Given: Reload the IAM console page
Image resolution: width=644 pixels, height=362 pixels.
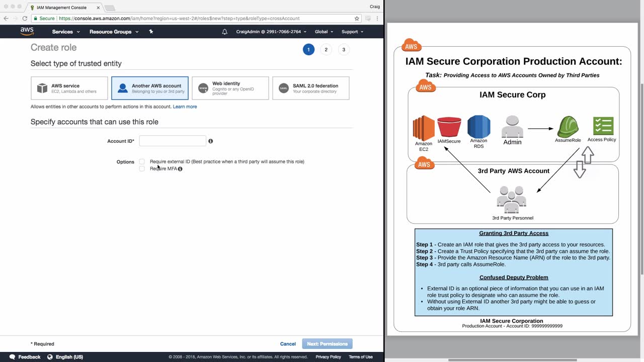Looking at the screenshot, I should 25,18.
